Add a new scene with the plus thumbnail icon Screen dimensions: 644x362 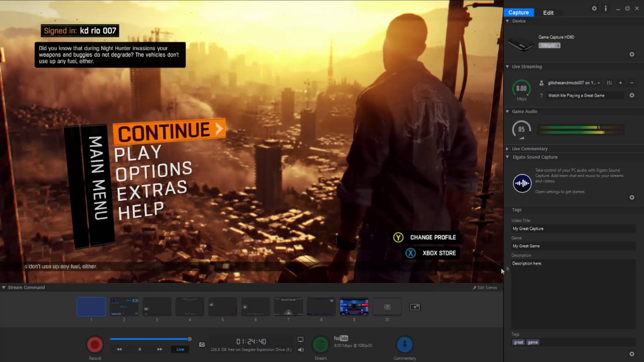coord(415,307)
